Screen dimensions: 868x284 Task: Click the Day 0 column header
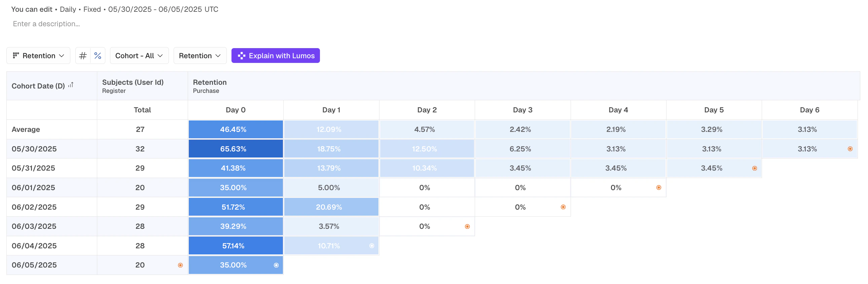236,110
